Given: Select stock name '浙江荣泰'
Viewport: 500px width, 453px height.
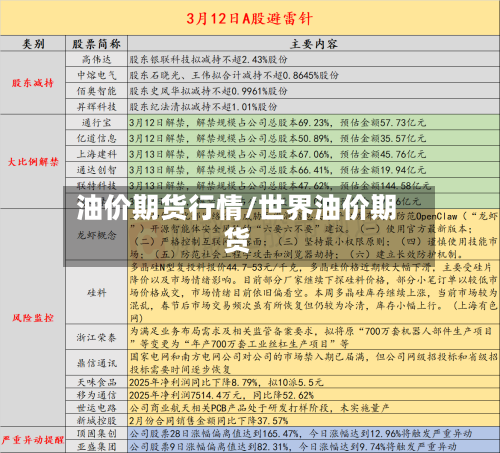Looking at the screenshot, I should pyautogui.click(x=96, y=338).
